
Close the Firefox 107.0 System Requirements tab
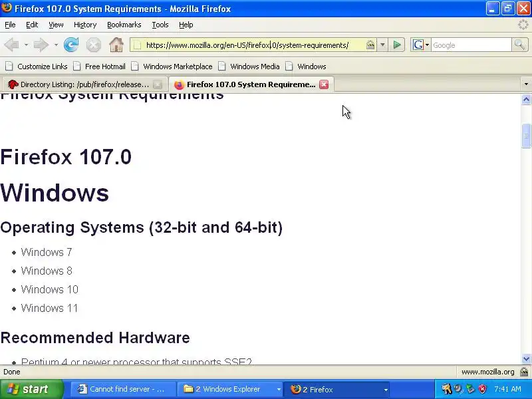[324, 84]
